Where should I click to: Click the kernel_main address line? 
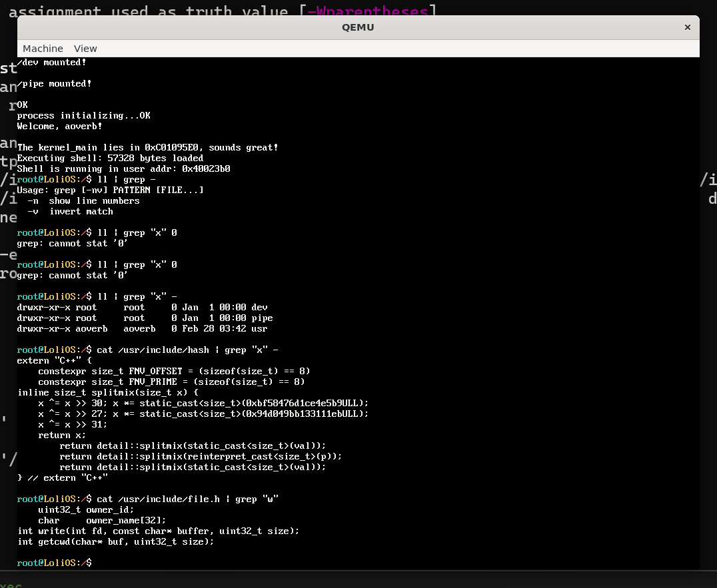pos(147,147)
